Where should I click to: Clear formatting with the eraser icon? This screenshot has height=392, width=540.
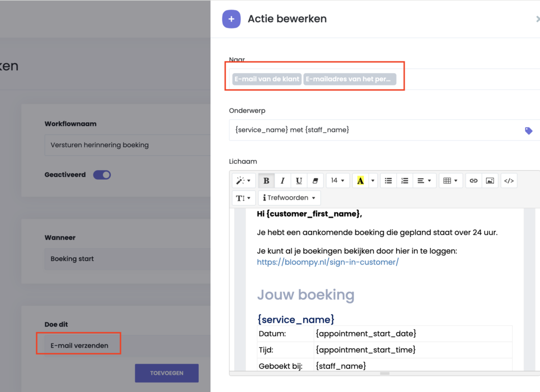tap(315, 181)
